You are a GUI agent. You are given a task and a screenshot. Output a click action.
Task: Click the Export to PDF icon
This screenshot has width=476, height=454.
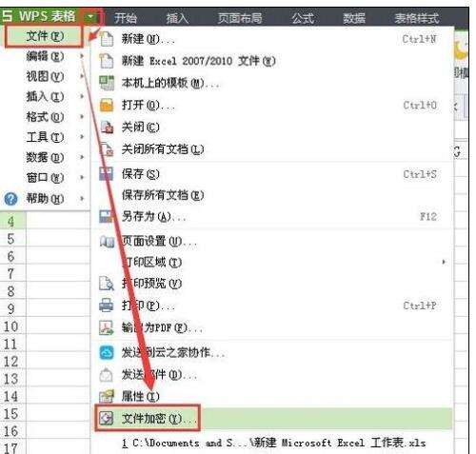click(x=107, y=327)
